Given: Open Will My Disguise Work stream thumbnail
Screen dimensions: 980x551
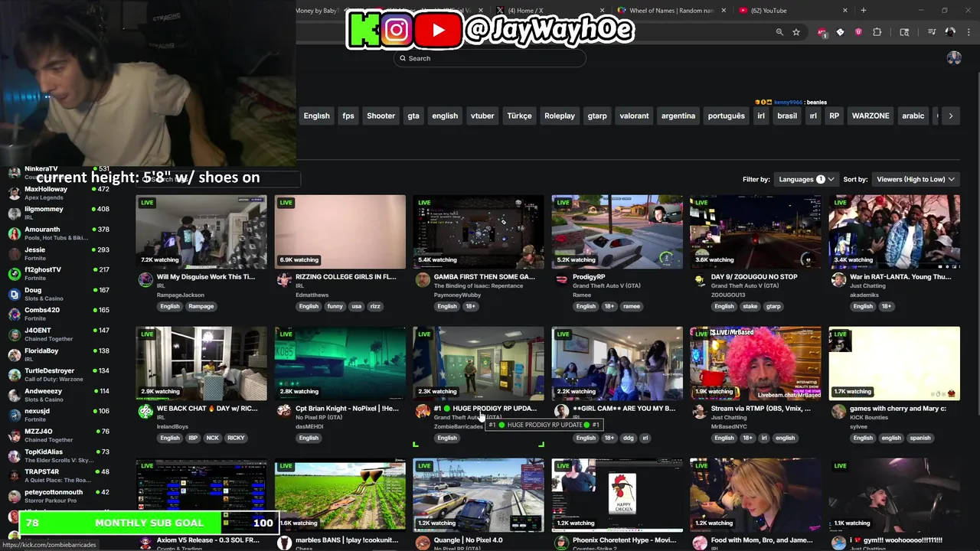Looking at the screenshot, I should pyautogui.click(x=201, y=231).
